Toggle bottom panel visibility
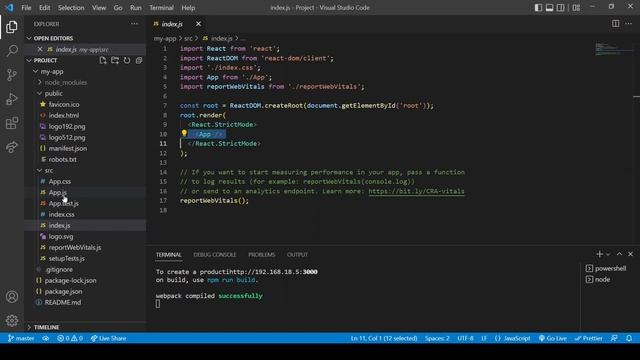Viewport: 640px width, 360px height. 549,7
